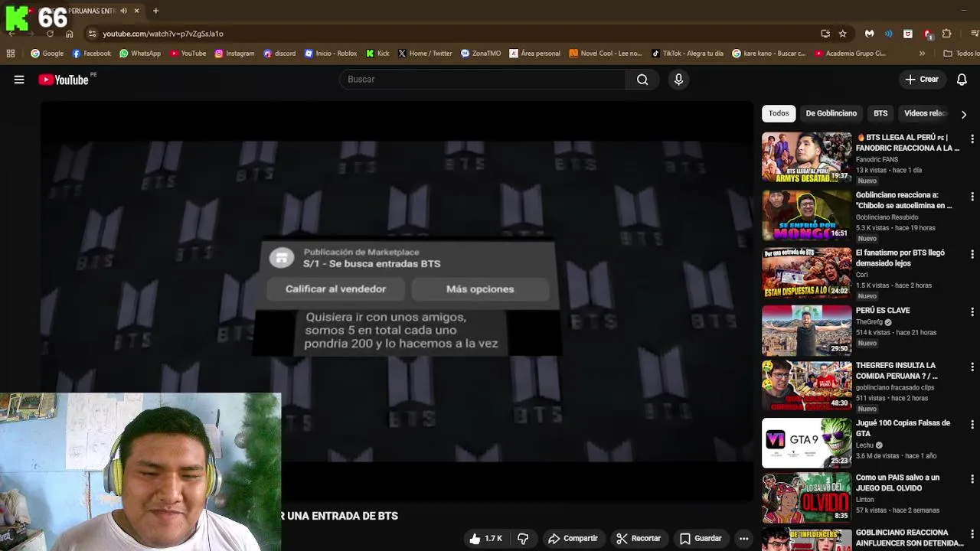Open the TheGrefg channel name

click(869, 322)
